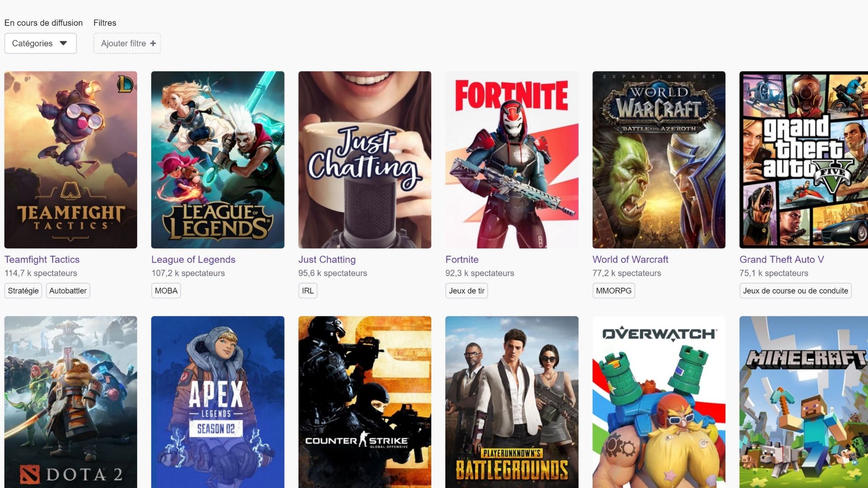Open the Apex Legends Season 02 cover
Viewport: 868px width, 488px height.
point(217,402)
